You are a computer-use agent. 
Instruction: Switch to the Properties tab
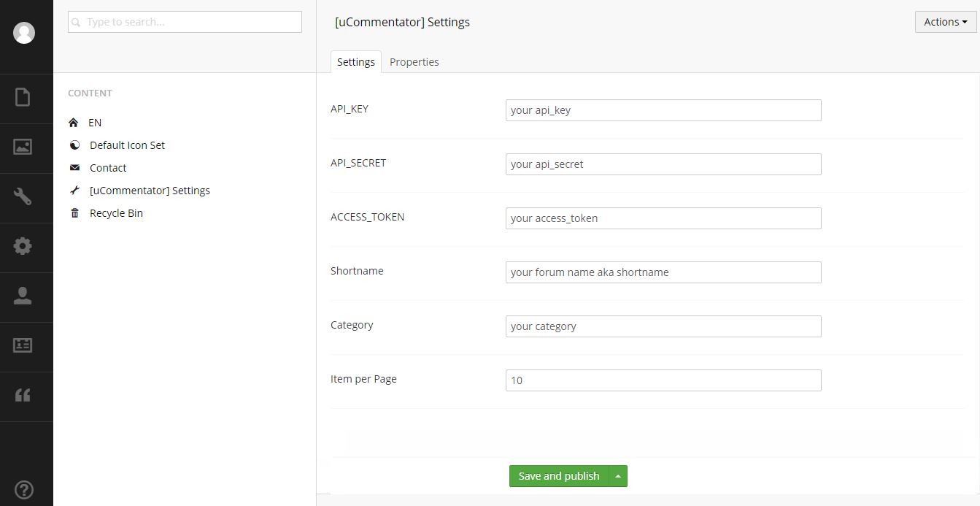pos(414,62)
